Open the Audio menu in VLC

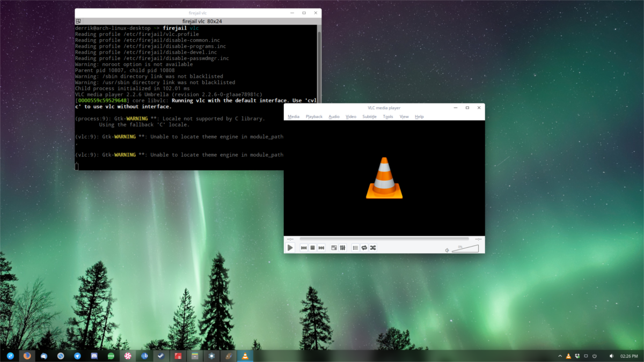(x=334, y=116)
